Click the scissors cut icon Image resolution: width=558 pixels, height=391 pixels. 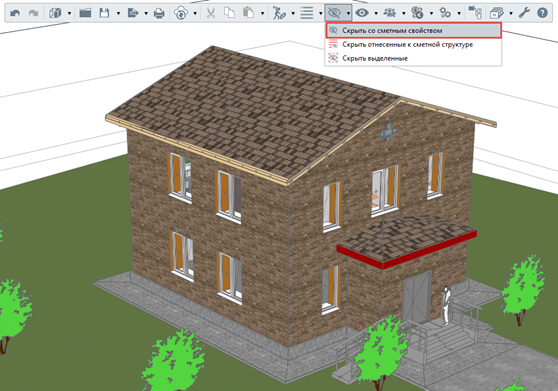211,14
